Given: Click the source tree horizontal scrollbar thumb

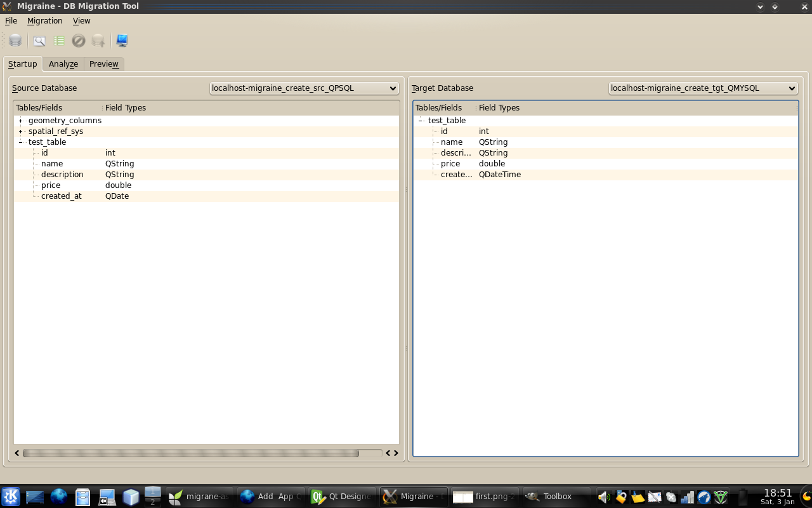Looking at the screenshot, I should 191,453.
